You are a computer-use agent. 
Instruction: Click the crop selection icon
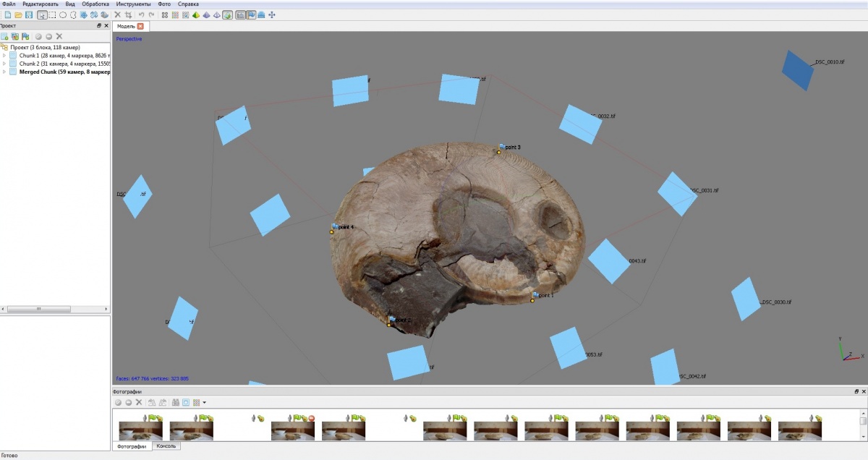click(x=129, y=14)
